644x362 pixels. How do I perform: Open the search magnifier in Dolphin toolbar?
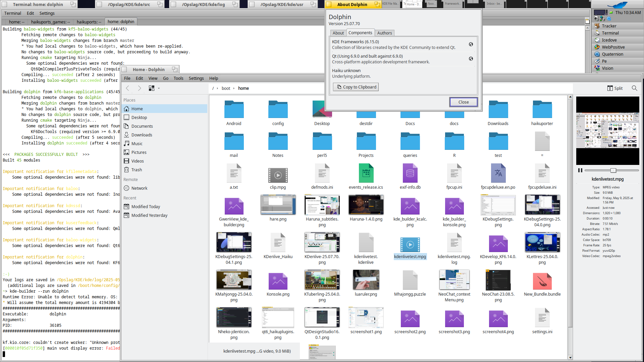tap(634, 88)
